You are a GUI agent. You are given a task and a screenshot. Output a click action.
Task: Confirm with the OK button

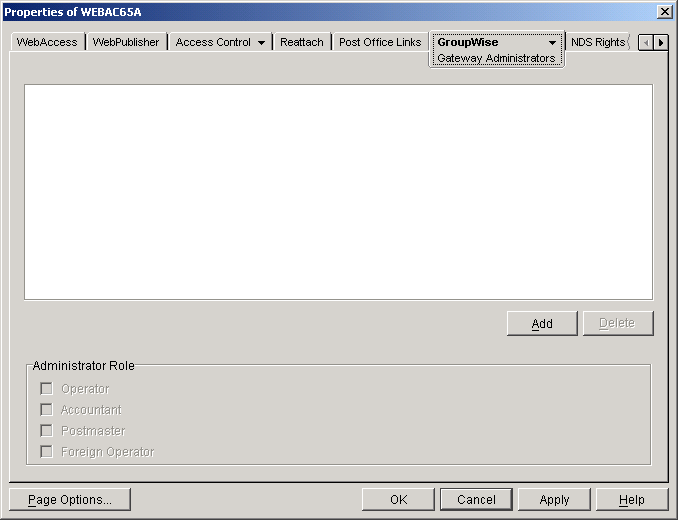click(x=398, y=500)
